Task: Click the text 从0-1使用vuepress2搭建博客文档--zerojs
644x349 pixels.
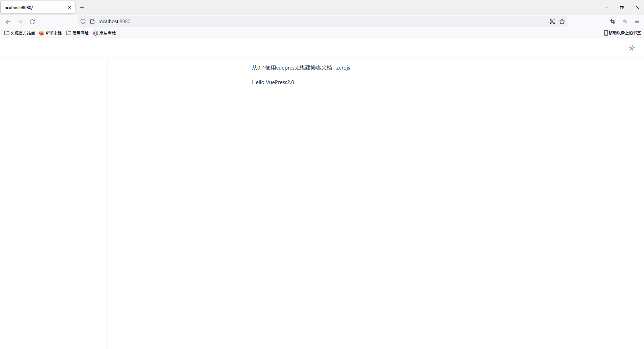Action: click(x=301, y=68)
